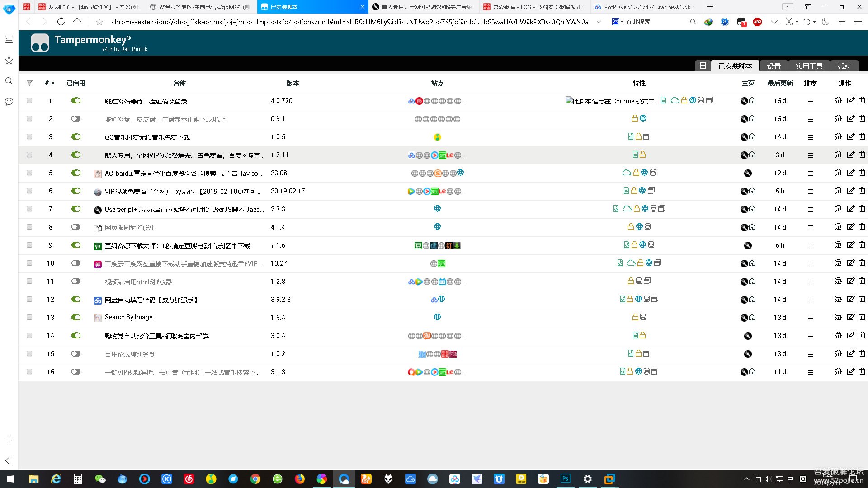Switch to the 设置 tab
Viewport: 868px width, 488px height.
pos(774,66)
